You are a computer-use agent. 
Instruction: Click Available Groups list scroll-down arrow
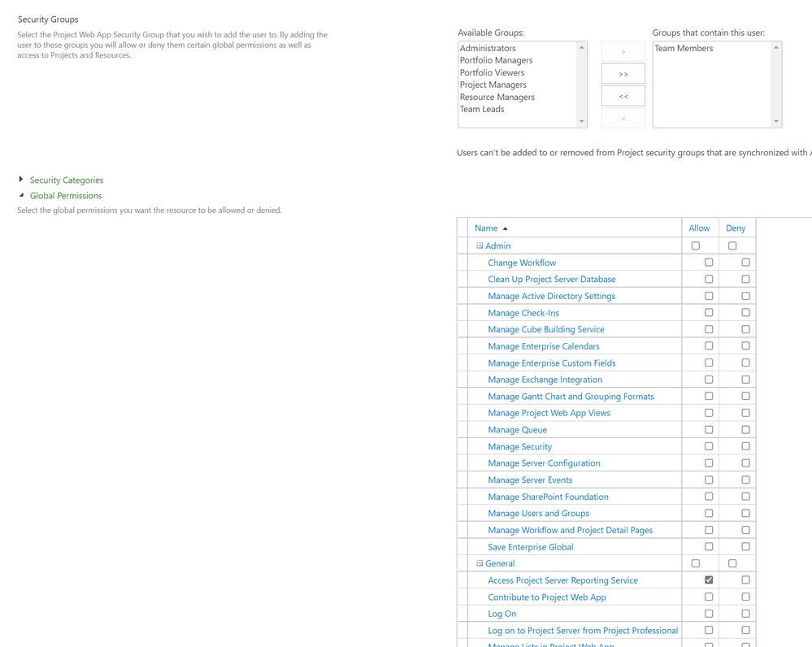point(581,122)
